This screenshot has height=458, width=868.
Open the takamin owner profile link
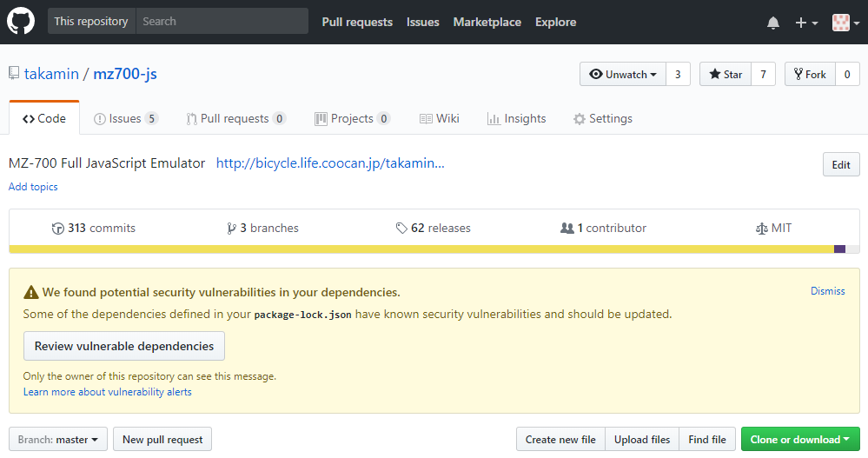point(51,74)
